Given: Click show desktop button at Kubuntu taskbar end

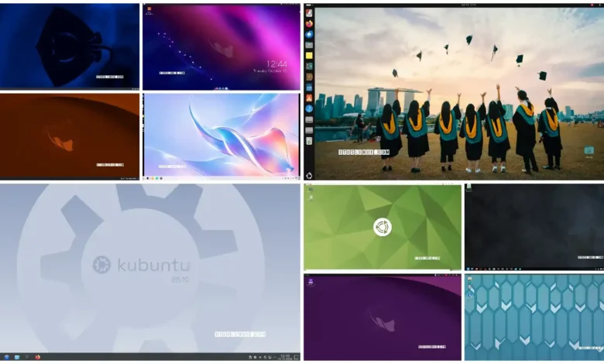Looking at the screenshot, I should point(297,357).
